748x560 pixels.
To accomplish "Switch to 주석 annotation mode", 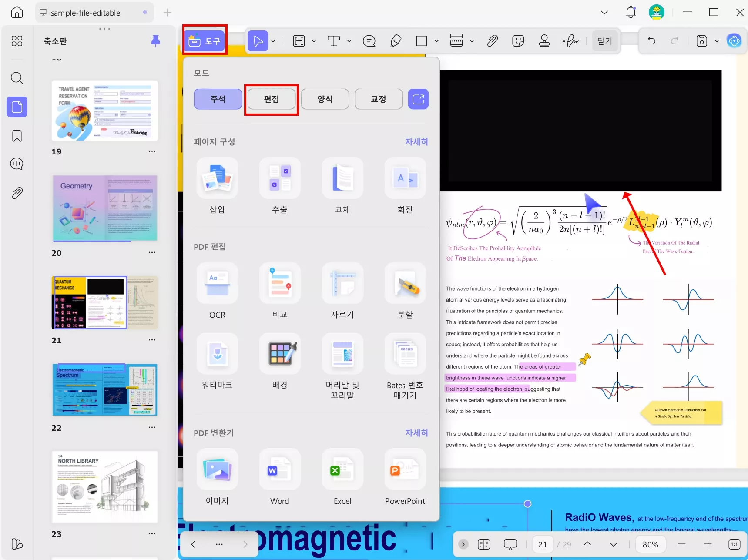I will coord(218,99).
